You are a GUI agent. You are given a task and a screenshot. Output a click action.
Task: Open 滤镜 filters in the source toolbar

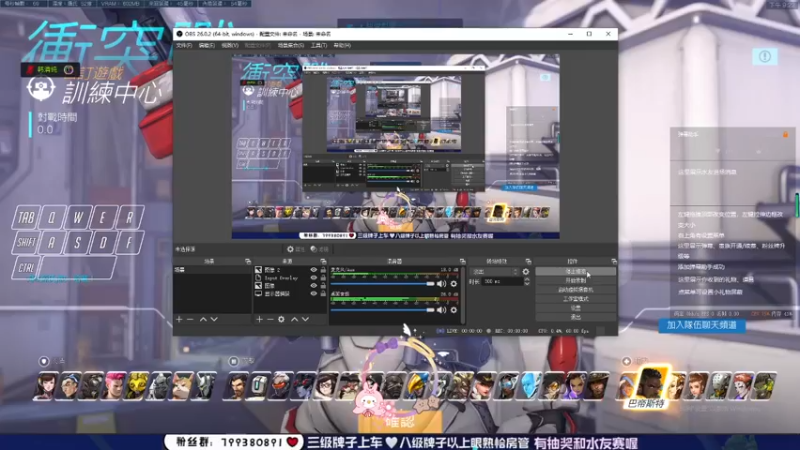(x=320, y=249)
